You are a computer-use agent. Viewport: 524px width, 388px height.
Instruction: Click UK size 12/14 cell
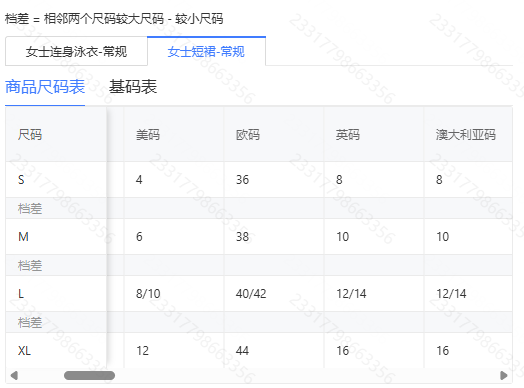click(374, 293)
